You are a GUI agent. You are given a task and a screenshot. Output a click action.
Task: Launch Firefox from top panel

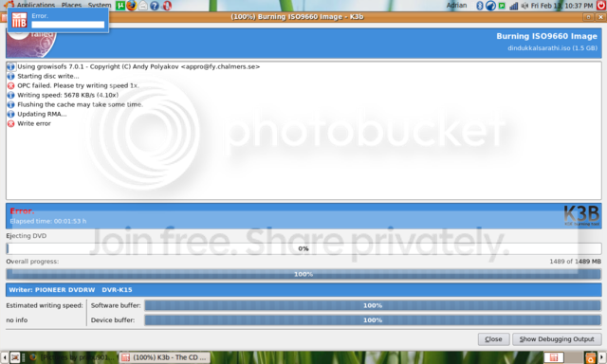[x=132, y=6]
